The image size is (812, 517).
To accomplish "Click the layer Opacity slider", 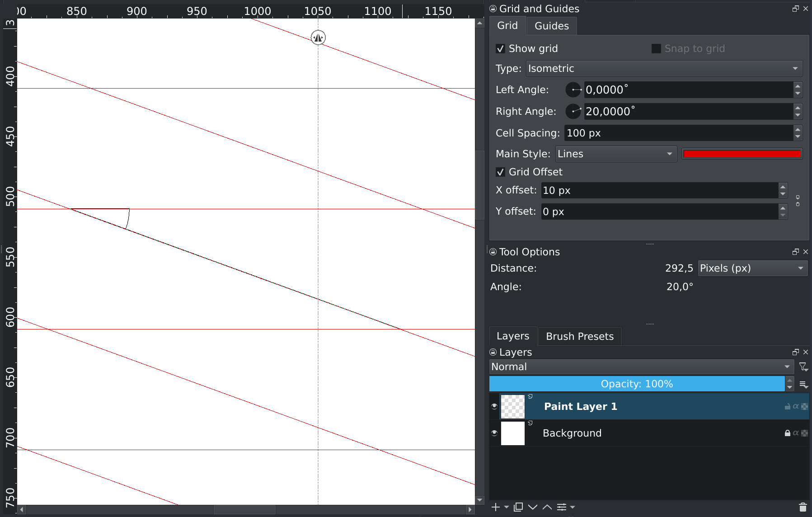I will click(637, 384).
